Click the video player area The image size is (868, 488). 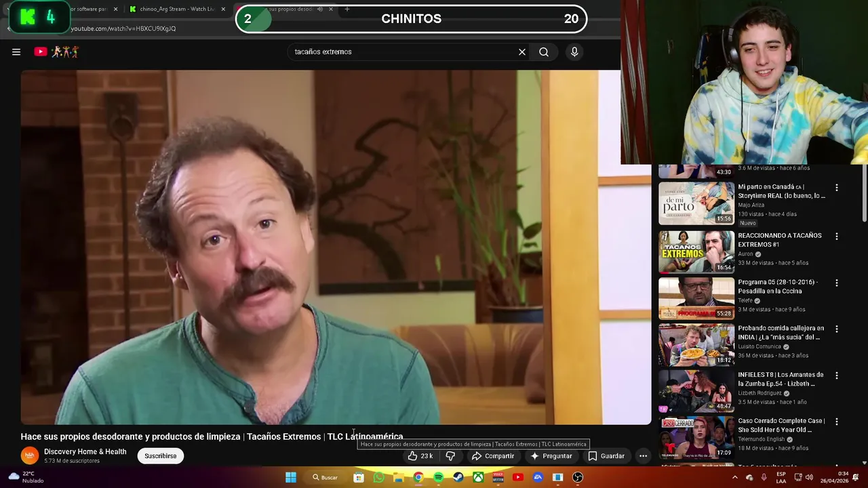(336, 247)
